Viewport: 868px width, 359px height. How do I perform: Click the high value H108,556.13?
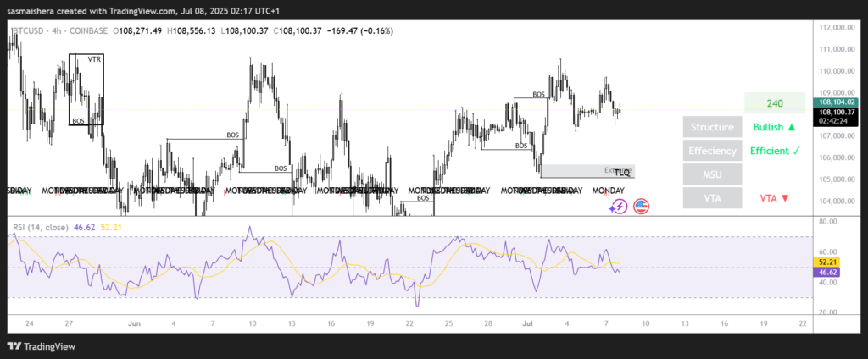pos(192,31)
